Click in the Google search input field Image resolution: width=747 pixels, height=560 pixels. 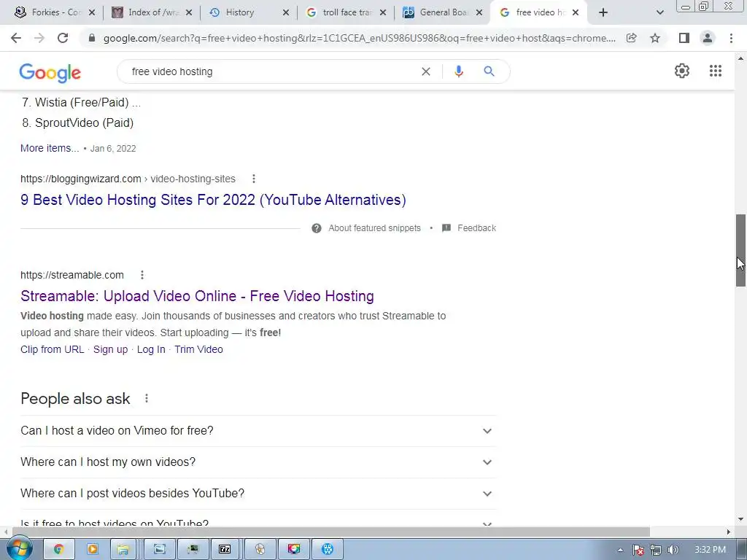pos(271,71)
